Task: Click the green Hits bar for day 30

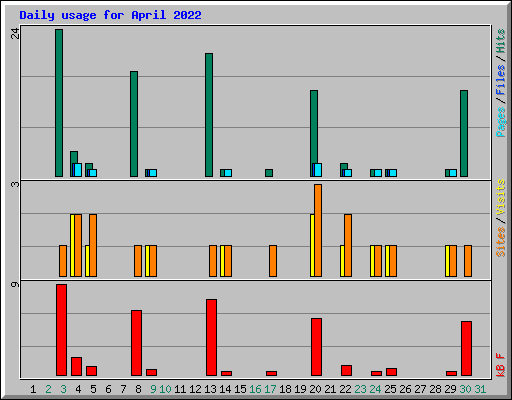Action: pyautogui.click(x=464, y=133)
